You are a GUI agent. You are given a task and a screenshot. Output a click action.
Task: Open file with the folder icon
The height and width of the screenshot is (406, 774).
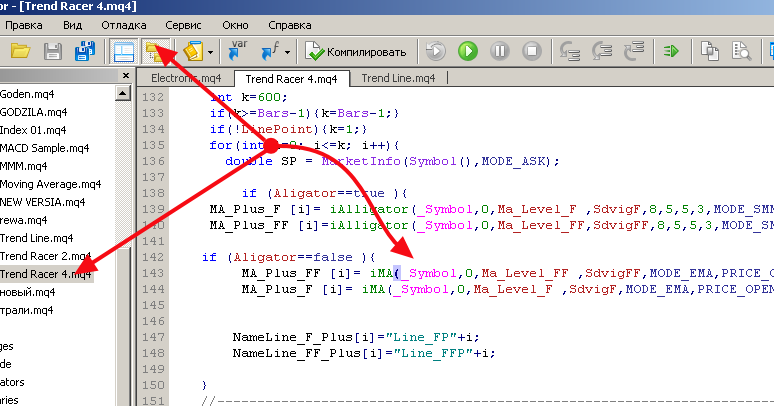click(20, 51)
